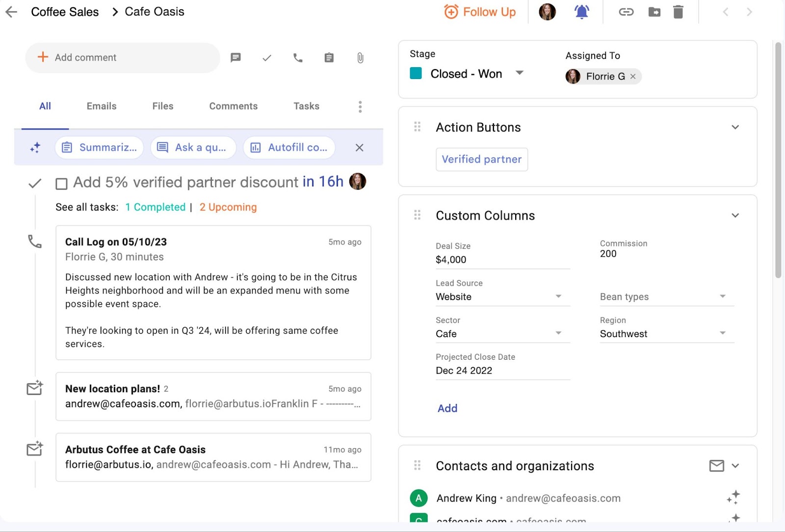Image resolution: width=785 pixels, height=532 pixels.
Task: Copy the record link icon
Action: (626, 12)
